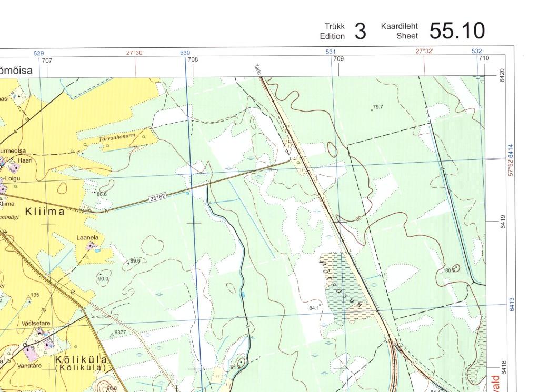Viewport: 539px width, 392px height.
Task: Select the 90.0 elevation point
Action: [100, 274]
